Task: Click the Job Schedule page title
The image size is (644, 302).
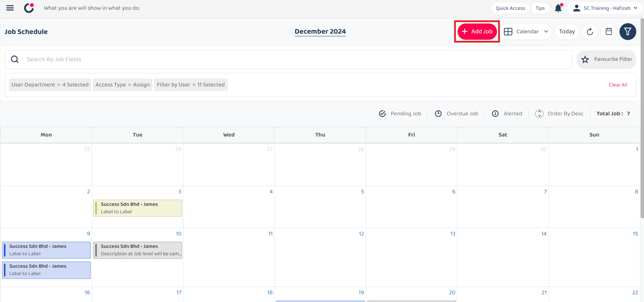Action: 26,32
